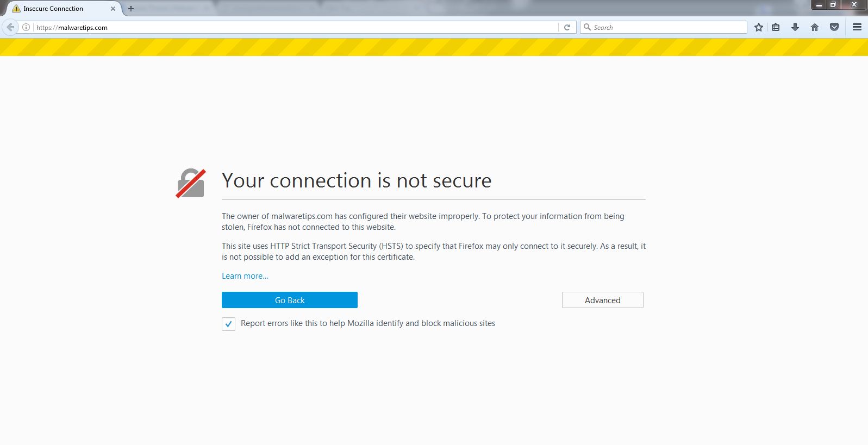Open the Firefox hamburger menu
This screenshot has height=445, width=868.
[857, 27]
